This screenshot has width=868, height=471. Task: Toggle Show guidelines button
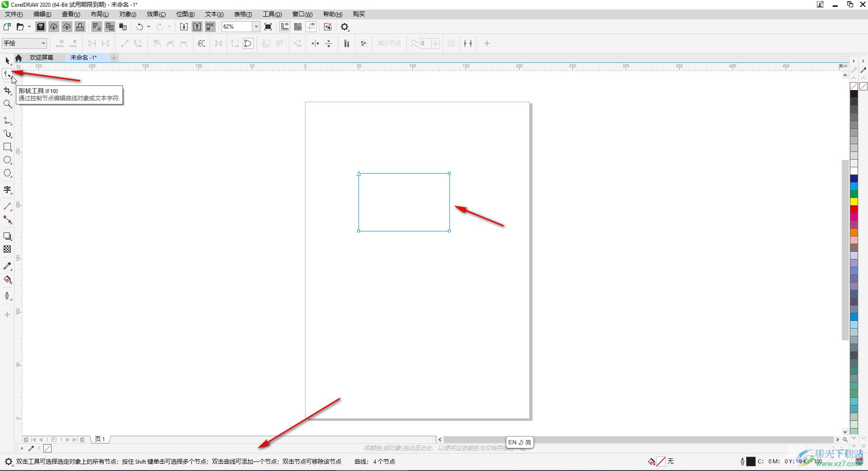pyautogui.click(x=311, y=27)
